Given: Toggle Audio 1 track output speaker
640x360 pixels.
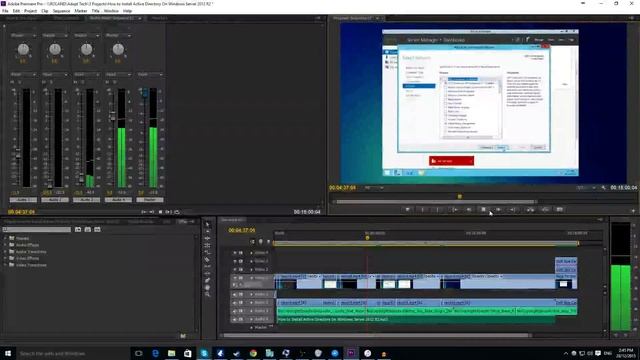Looking at the screenshot, I should click(x=235, y=294).
